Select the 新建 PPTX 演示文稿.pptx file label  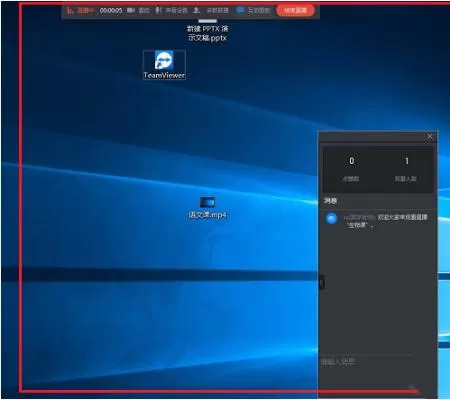(207, 33)
